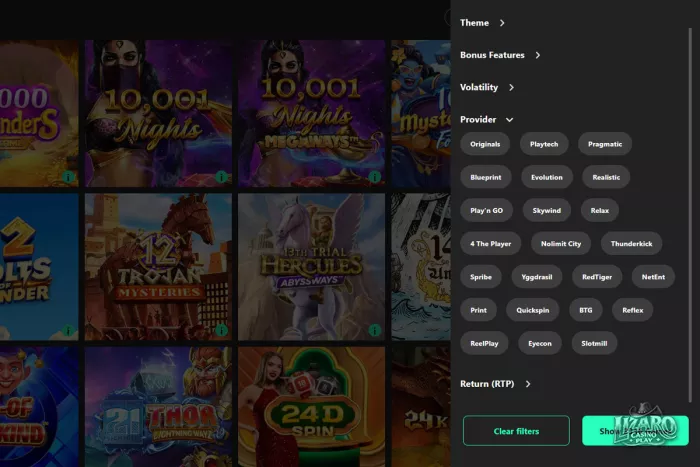Select the Yggdrasil provider chip

[x=537, y=277]
